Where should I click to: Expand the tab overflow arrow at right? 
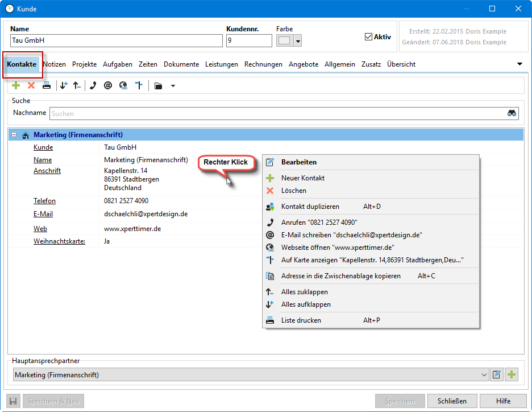pyautogui.click(x=519, y=64)
